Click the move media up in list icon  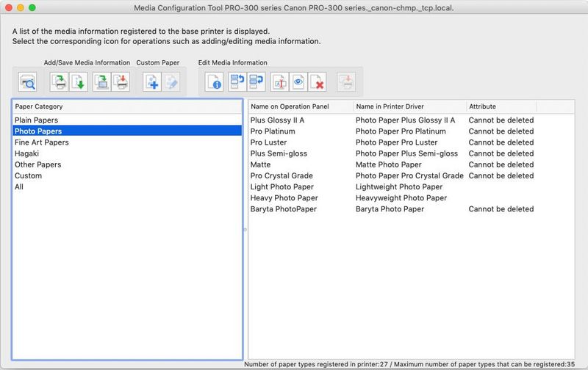pos(237,82)
